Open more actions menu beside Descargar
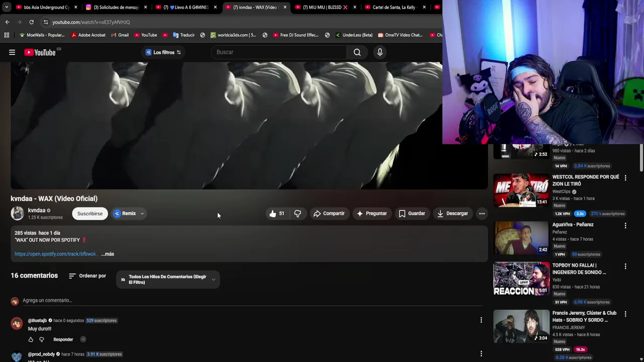This screenshot has width=644, height=362. pos(482,214)
